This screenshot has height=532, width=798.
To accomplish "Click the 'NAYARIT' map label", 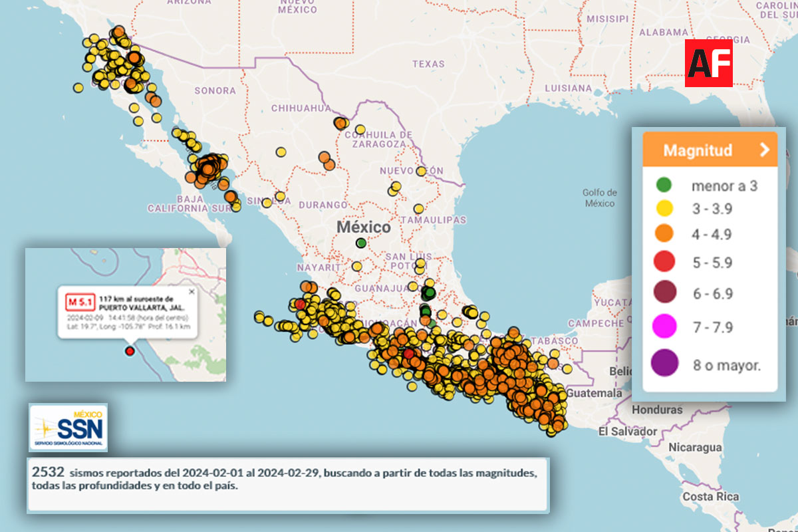I will pyautogui.click(x=320, y=267).
